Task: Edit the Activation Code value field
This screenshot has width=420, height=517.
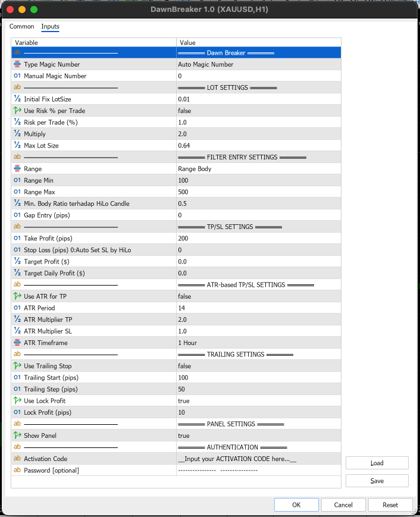Action: [258, 458]
